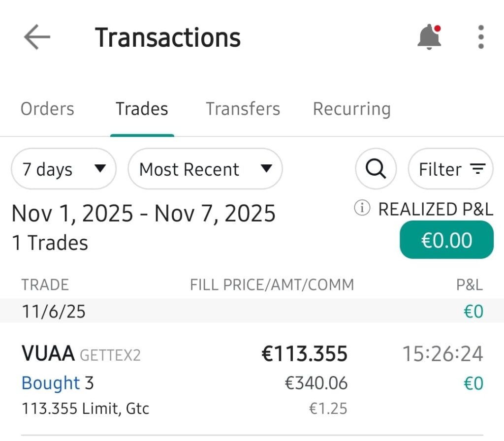Image resolution: width=504 pixels, height=441 pixels.
Task: Open the Filter options button
Action: point(451,169)
